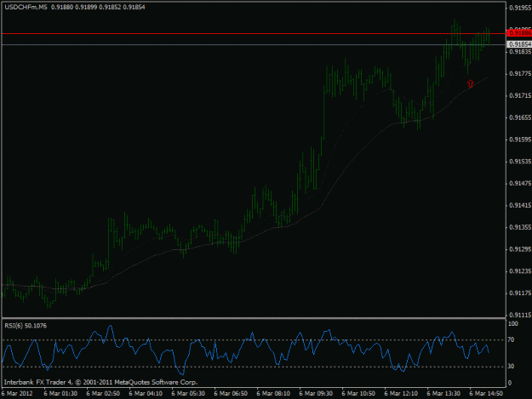This screenshot has height=399, width=532.
Task: Click the current bid price label 0.91854
Action: point(518,44)
